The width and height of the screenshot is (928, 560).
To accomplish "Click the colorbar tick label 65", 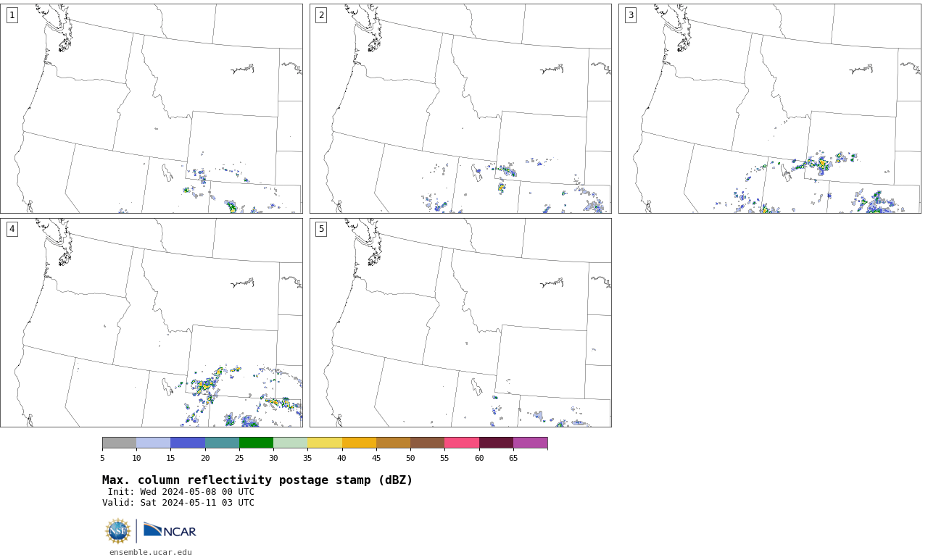I will [513, 458].
